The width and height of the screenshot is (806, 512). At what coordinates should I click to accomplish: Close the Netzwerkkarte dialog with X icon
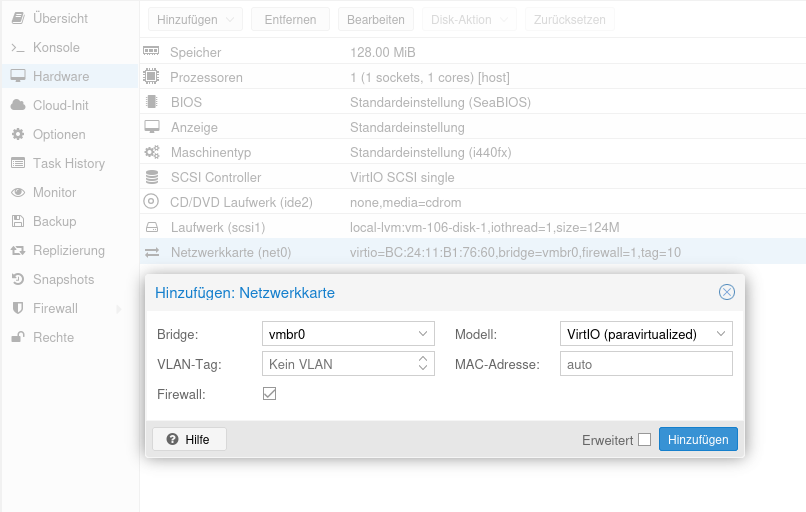click(727, 292)
